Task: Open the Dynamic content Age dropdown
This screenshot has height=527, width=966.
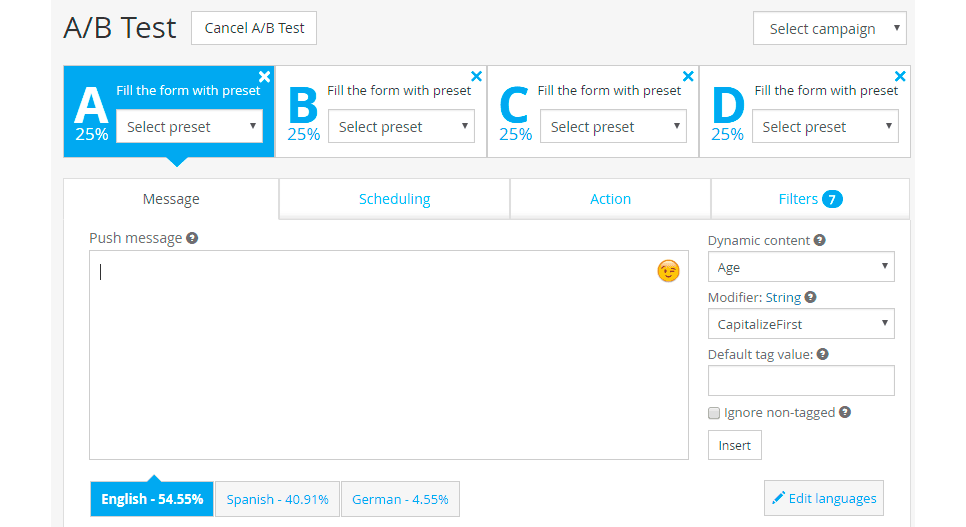Action: (802, 267)
